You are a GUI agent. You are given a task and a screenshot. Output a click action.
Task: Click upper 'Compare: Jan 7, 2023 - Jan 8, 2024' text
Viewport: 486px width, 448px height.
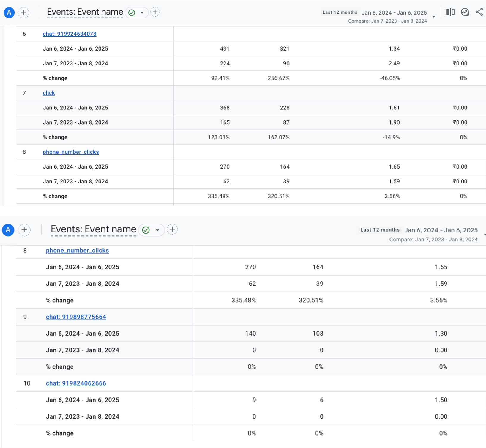tap(387, 21)
